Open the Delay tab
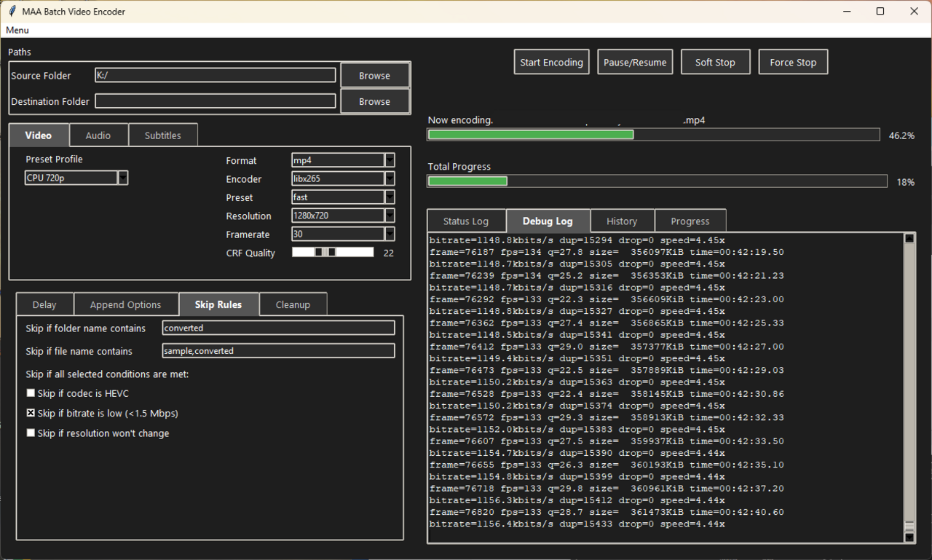932x560 pixels. (44, 304)
